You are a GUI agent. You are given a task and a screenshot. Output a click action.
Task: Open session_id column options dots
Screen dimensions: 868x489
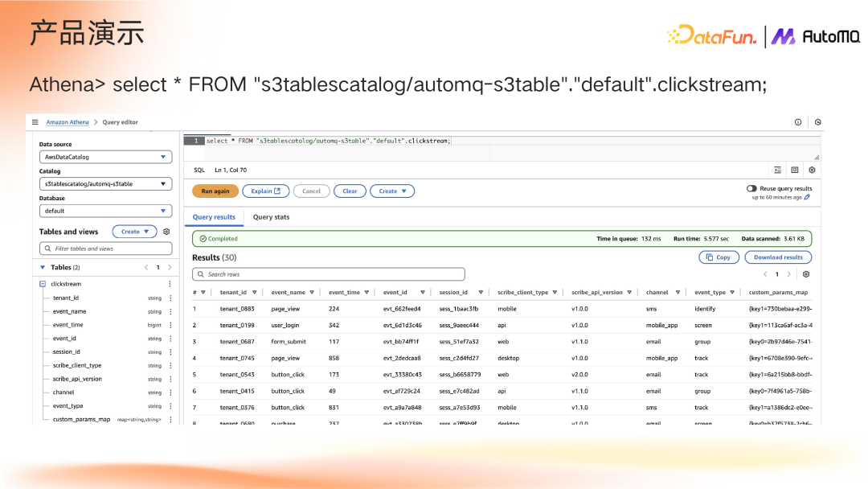tap(170, 351)
